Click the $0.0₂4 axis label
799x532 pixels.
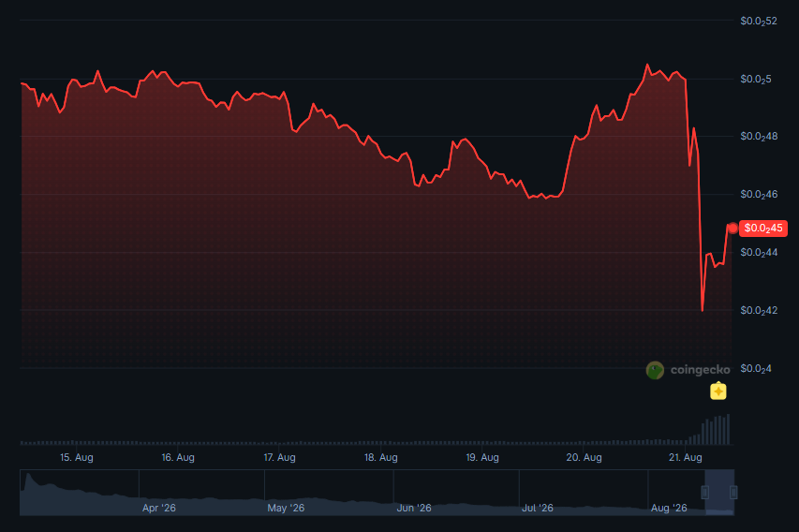coord(756,368)
